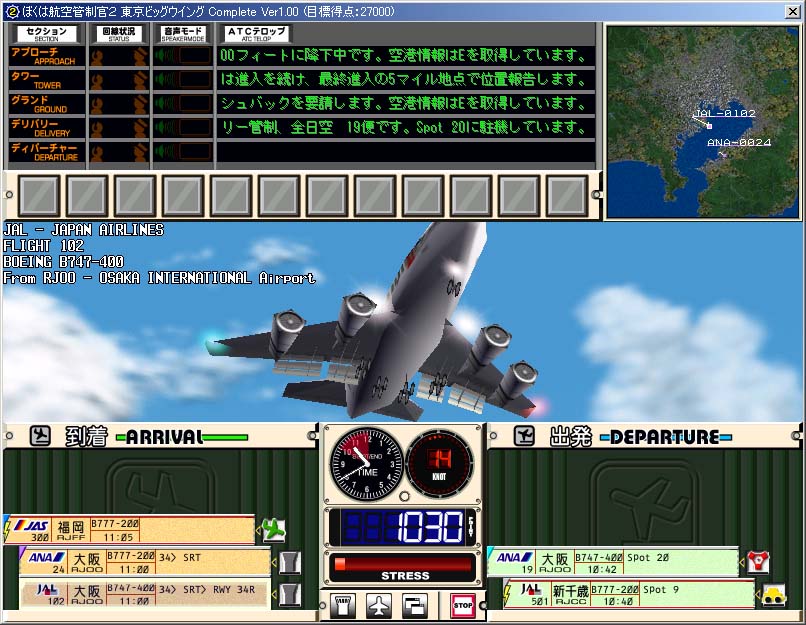Viewport: 806px width, 625px height.
Task: Select the DELIVERY section
Action: click(46, 128)
